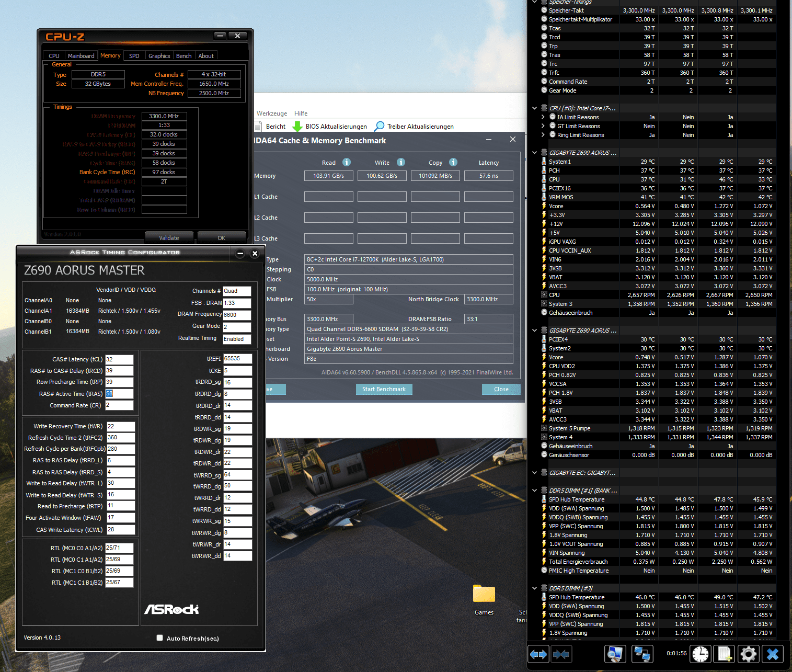The image size is (792, 672).
Task: Collapse the Speicher-Timings section
Action: 534,2
